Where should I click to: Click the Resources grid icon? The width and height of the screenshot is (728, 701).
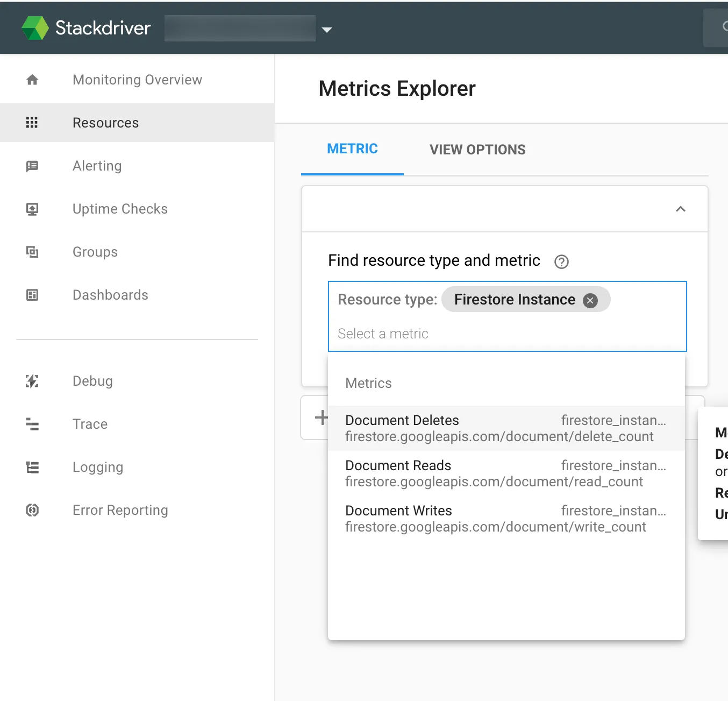[32, 123]
